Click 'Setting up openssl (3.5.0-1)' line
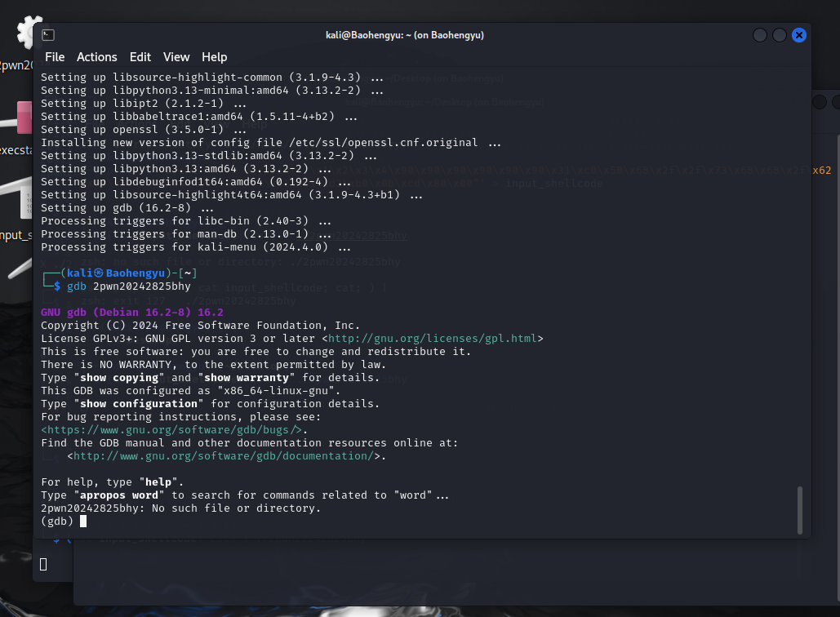Image resolution: width=840 pixels, height=617 pixels. 144,130
